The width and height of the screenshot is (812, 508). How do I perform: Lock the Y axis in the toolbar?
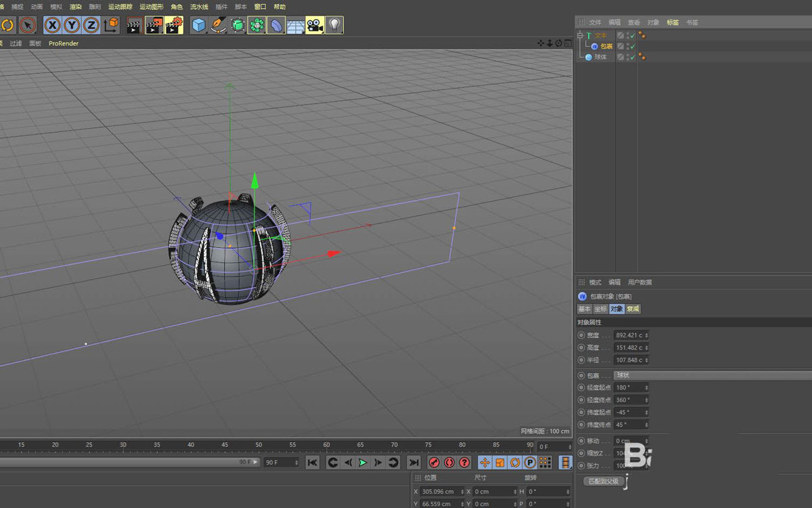click(72, 26)
